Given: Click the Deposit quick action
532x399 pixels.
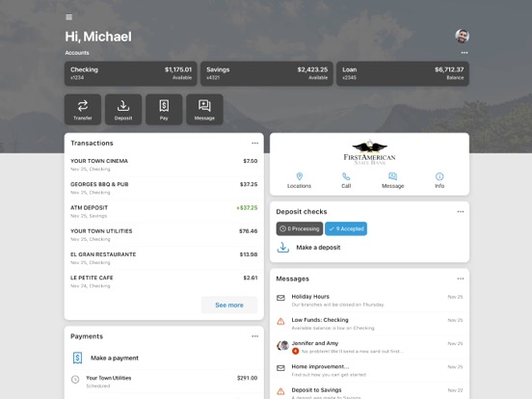Looking at the screenshot, I should pyautogui.click(x=123, y=110).
